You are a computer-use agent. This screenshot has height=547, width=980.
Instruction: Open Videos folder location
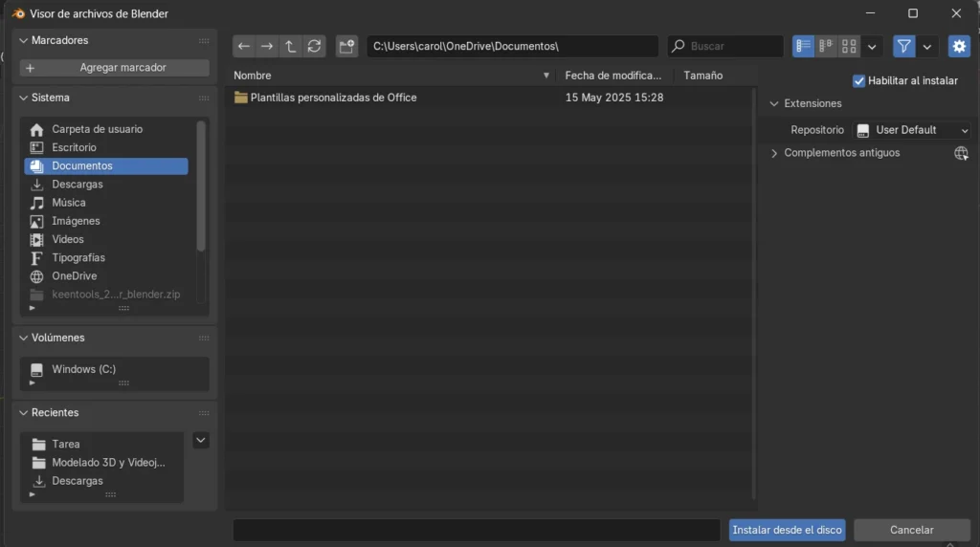click(x=106, y=239)
